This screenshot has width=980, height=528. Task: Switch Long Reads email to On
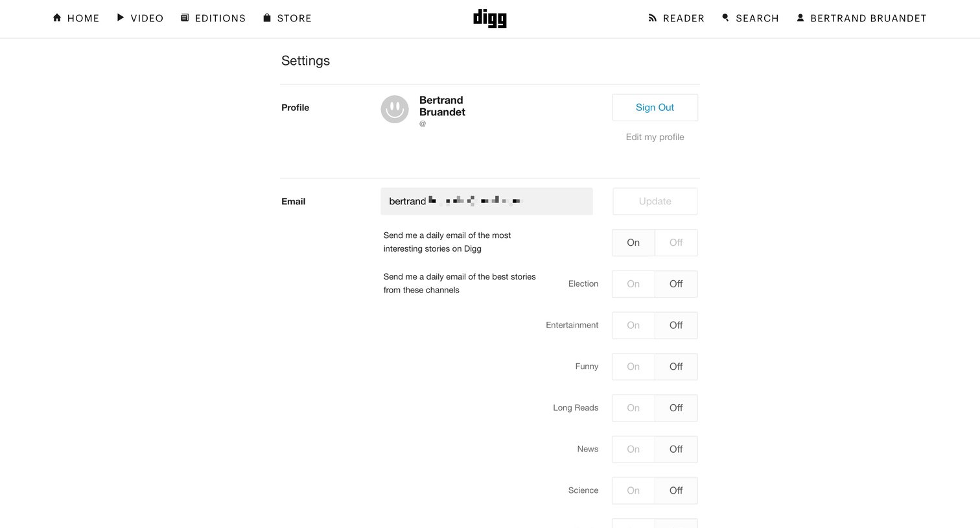pyautogui.click(x=633, y=408)
